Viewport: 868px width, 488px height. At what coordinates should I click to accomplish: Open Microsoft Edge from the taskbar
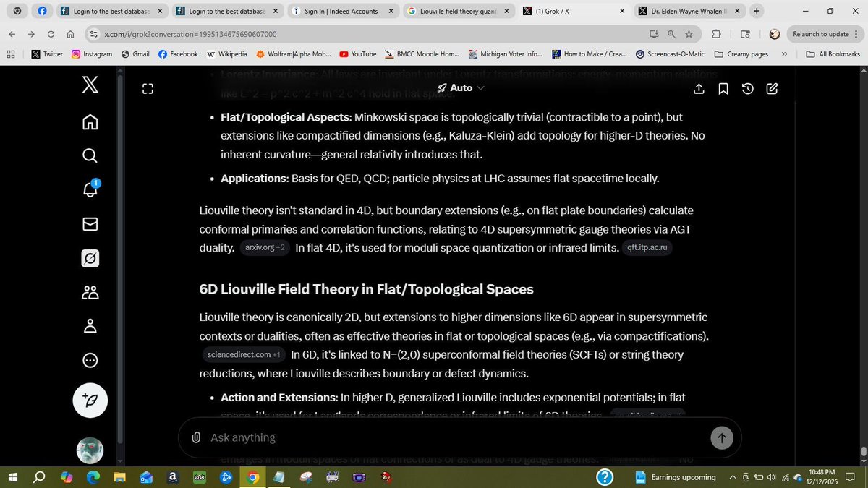pos(93,477)
